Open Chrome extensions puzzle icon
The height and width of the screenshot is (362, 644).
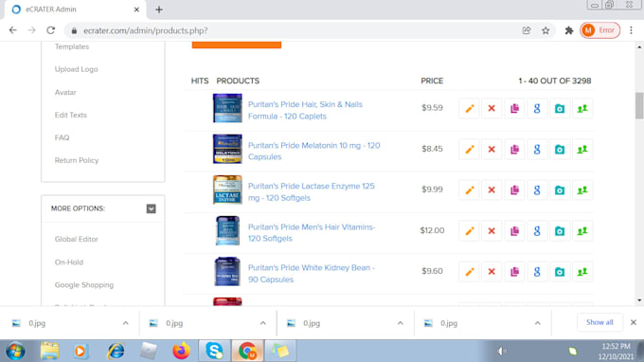coord(569,30)
